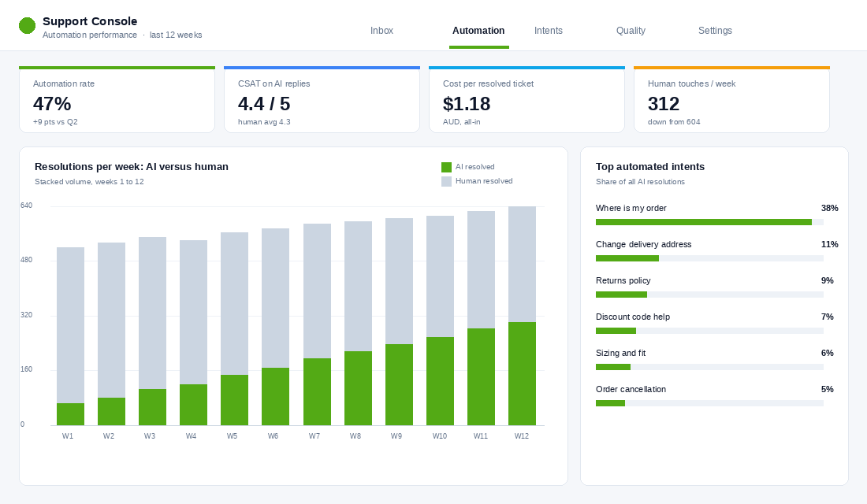This screenshot has height=504, width=867.
Task: Select the Cost per resolved ticket card
Action: 527,99
